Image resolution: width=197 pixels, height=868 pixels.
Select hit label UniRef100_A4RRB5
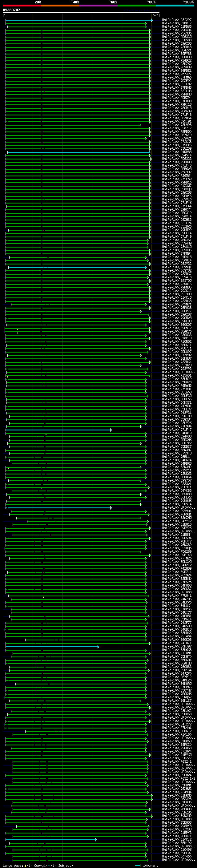click(176, 152)
